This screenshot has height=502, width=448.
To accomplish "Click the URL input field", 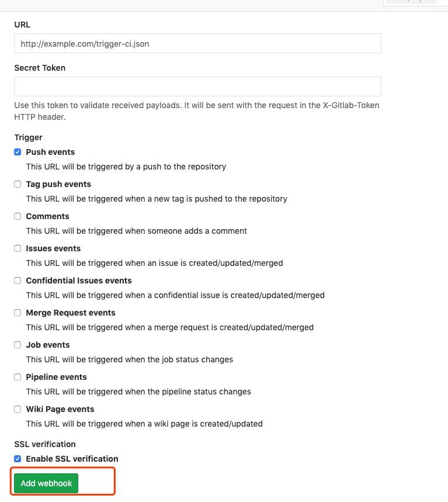I will [197, 43].
